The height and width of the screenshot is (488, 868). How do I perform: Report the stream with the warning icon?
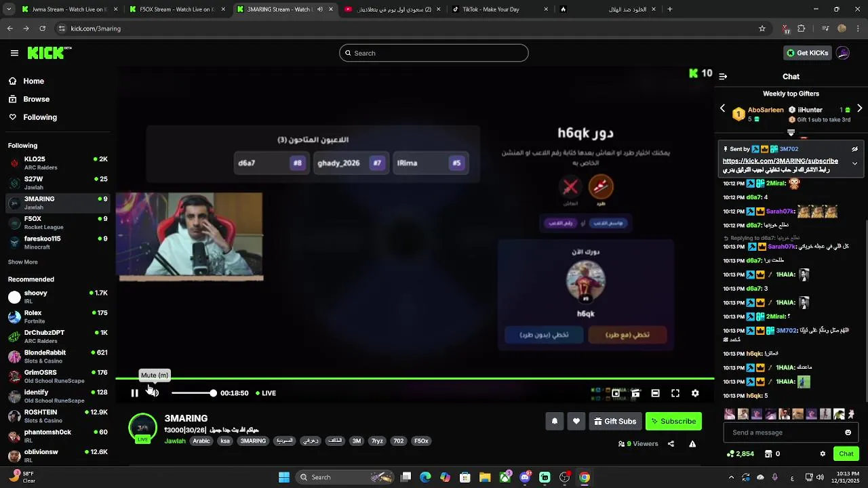(692, 444)
